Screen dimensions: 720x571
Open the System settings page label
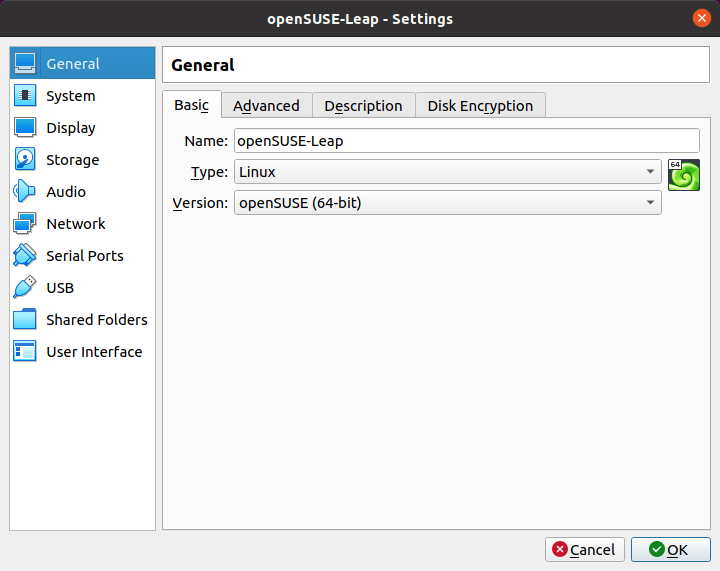[71, 96]
